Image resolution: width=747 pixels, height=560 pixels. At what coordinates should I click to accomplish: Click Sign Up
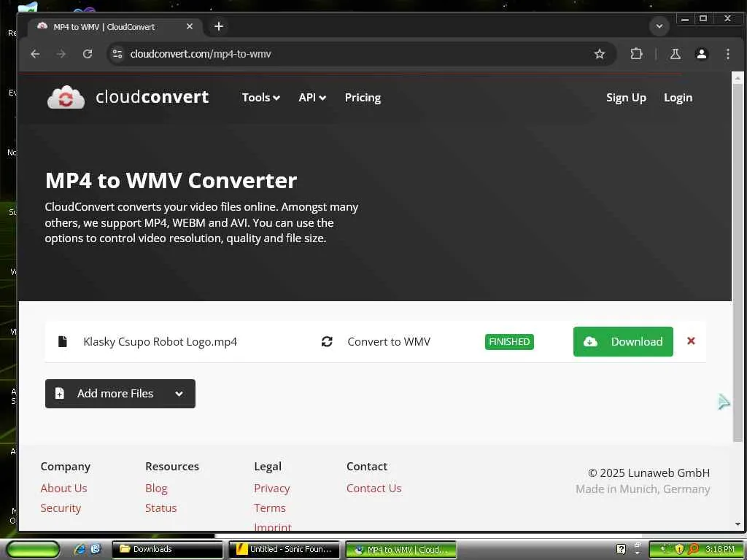coord(626,98)
